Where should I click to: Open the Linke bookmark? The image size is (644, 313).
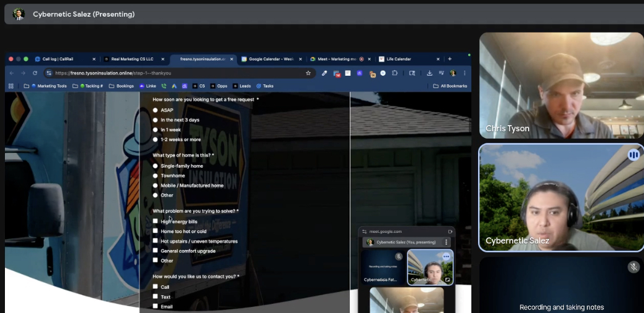click(148, 86)
